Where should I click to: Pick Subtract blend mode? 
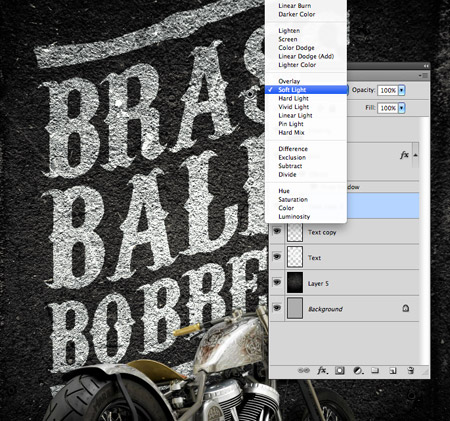tap(290, 166)
